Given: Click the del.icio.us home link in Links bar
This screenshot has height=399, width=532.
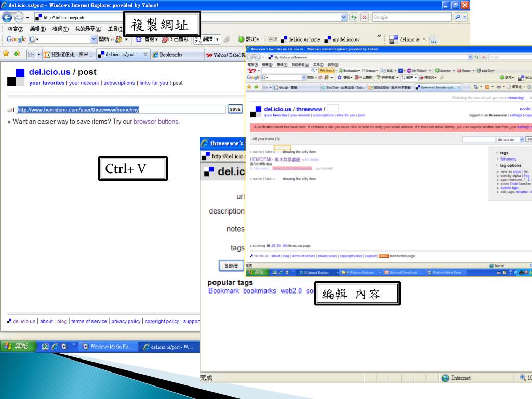Looking at the screenshot, I should tap(300, 39).
